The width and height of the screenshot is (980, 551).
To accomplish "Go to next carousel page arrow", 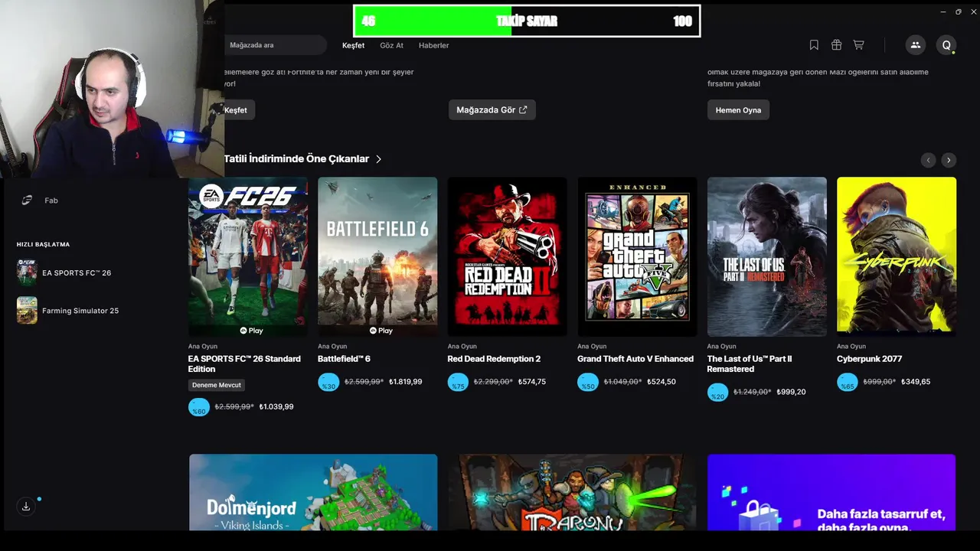I will coord(949,160).
